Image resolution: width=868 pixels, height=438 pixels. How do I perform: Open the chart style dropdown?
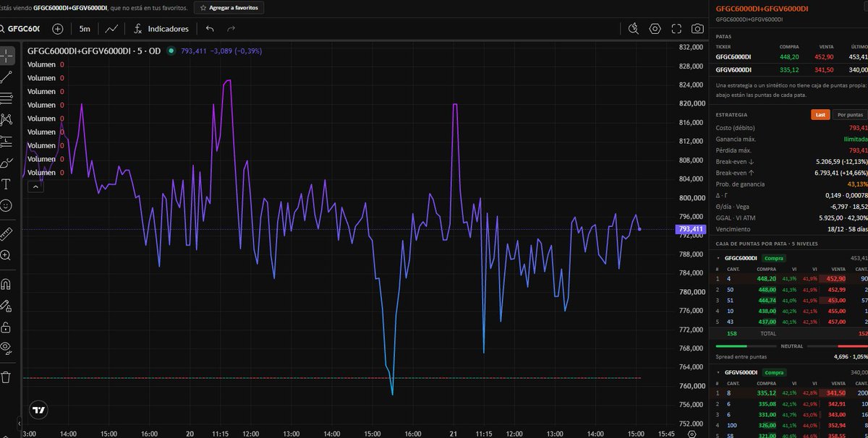[111, 29]
